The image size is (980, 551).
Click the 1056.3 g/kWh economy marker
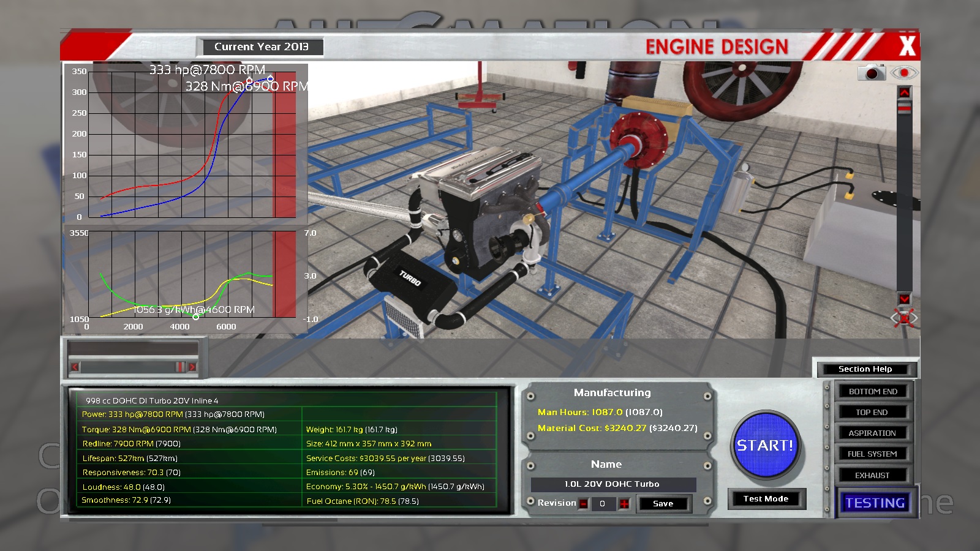(x=196, y=317)
